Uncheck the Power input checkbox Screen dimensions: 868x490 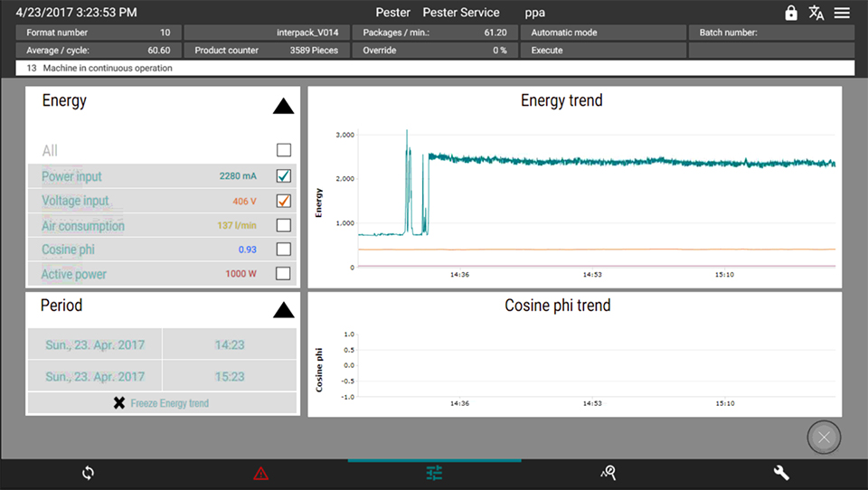point(284,175)
